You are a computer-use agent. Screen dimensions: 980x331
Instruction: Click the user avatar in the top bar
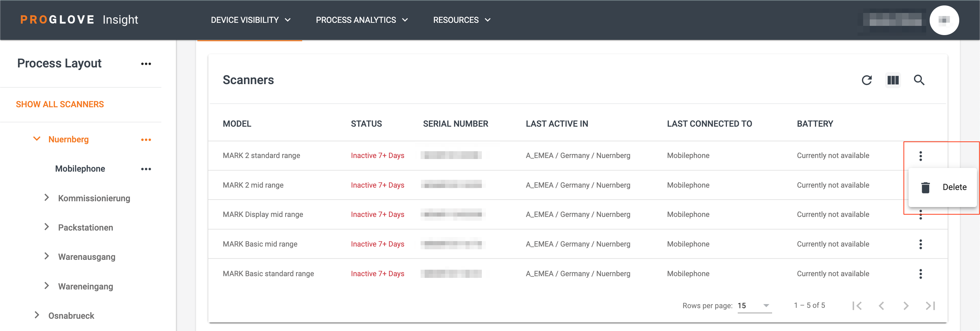tap(945, 20)
